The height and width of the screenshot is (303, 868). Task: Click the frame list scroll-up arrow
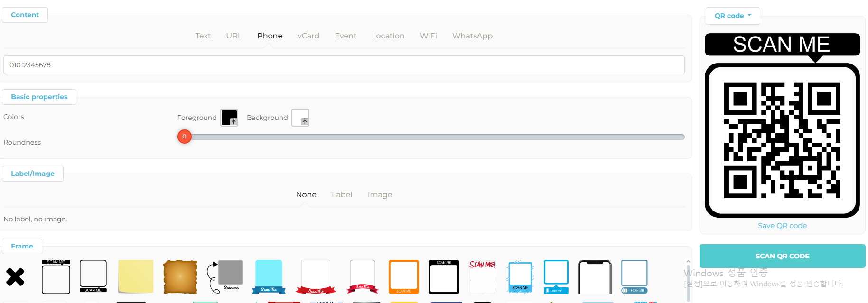(x=688, y=261)
